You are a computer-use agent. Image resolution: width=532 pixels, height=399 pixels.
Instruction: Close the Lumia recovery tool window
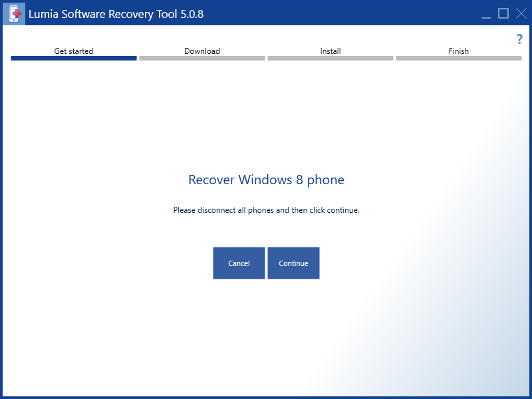pos(521,13)
